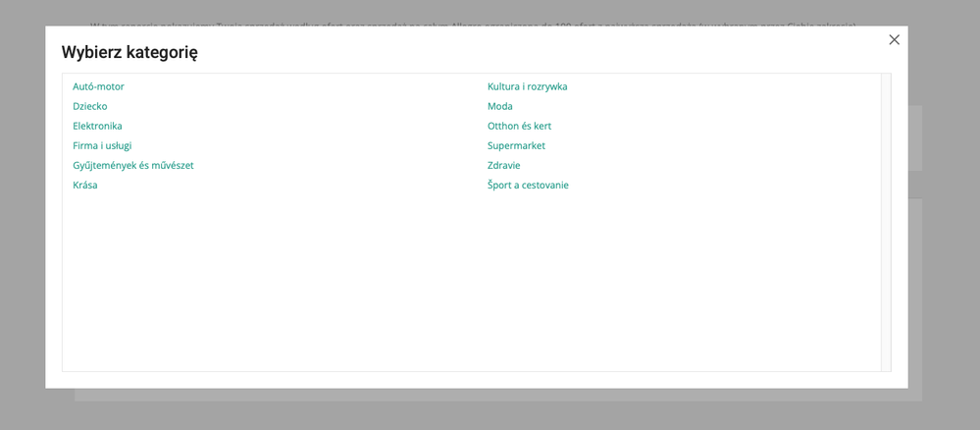The height and width of the screenshot is (430, 980).
Task: Choose the Dziecko category
Action: [90, 106]
